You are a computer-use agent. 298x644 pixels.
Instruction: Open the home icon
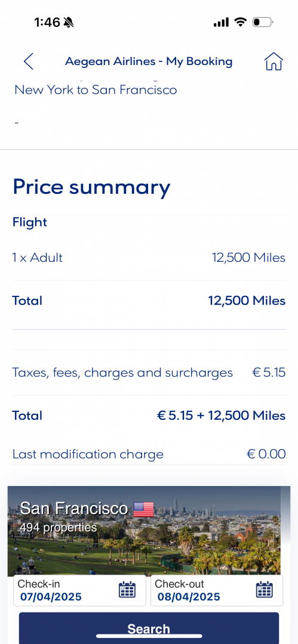click(274, 61)
